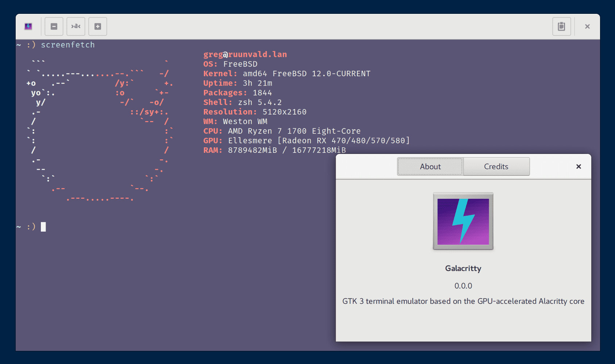Close the Galacritty terminal window

[x=587, y=26]
